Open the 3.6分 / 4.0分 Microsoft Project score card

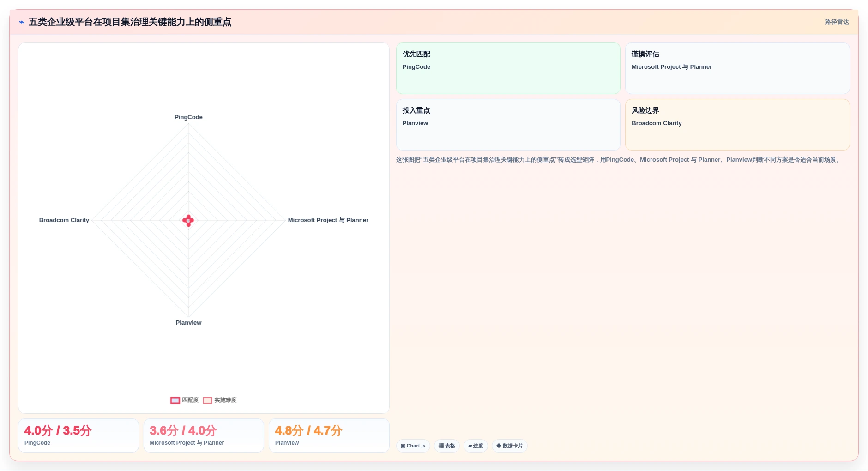click(x=204, y=435)
